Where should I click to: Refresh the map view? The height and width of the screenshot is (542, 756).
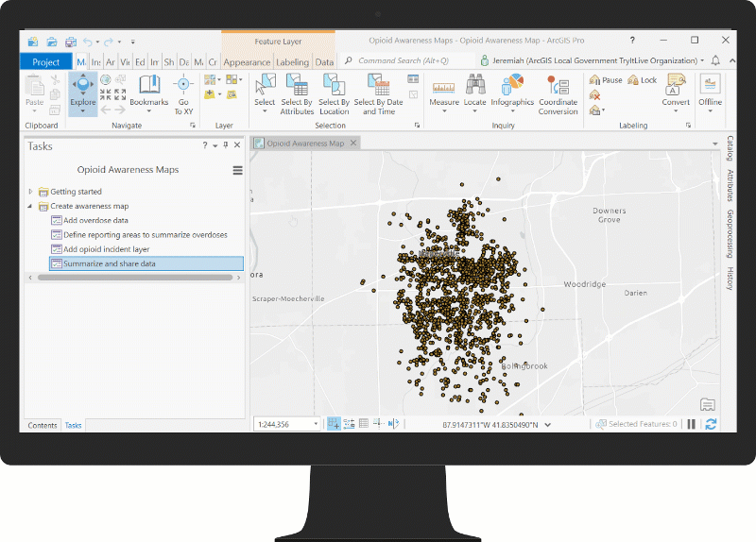click(x=711, y=424)
